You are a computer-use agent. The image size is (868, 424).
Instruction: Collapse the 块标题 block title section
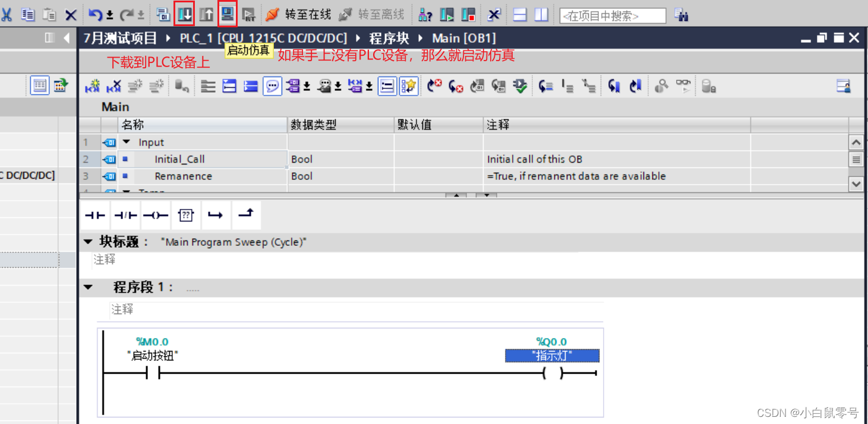pyautogui.click(x=88, y=242)
